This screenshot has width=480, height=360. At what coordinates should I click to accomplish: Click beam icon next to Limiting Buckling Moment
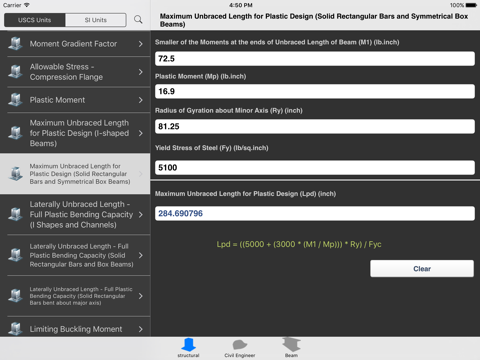[x=15, y=329]
